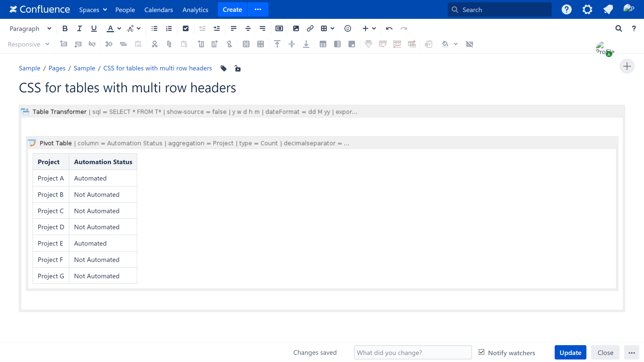This screenshot has width=644, height=362.
Task: Insert a task list checkbox
Action: click(x=186, y=28)
